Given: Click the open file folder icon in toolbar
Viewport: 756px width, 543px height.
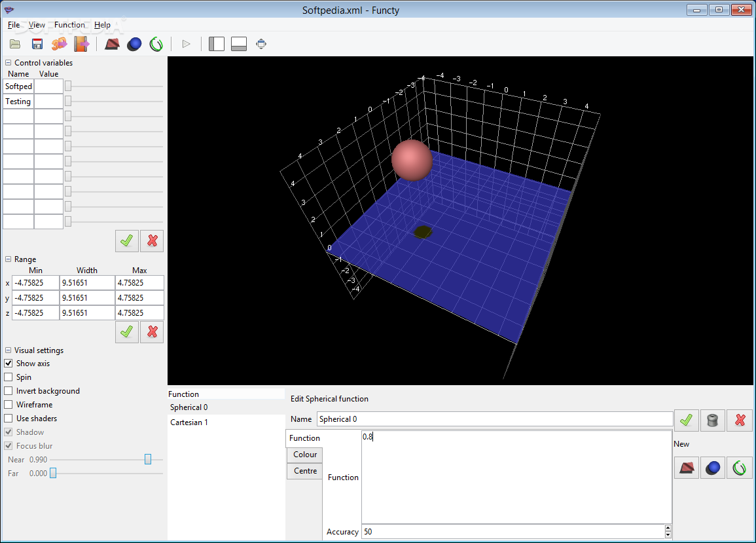Looking at the screenshot, I should pyautogui.click(x=15, y=44).
